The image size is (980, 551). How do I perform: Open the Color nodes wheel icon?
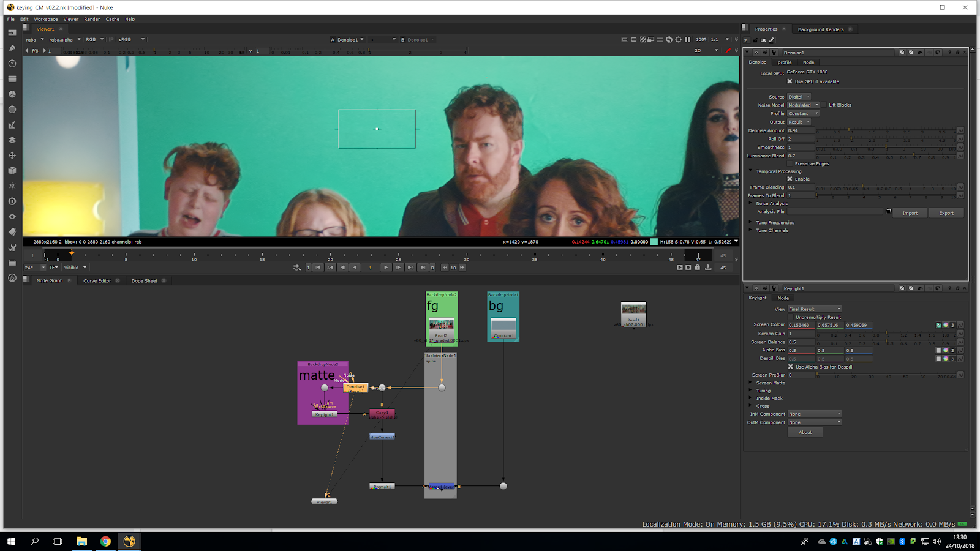click(x=12, y=94)
